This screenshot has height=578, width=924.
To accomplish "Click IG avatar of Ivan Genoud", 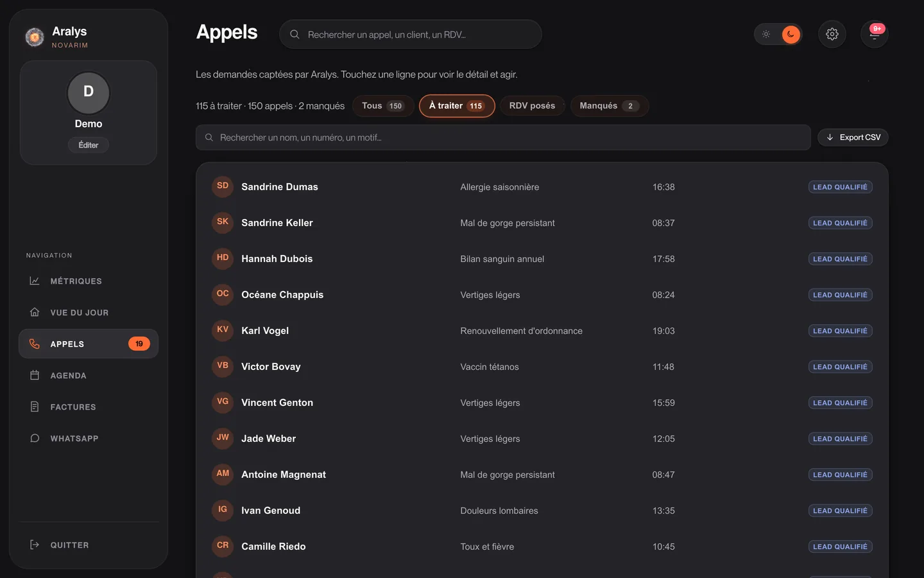I will pyautogui.click(x=223, y=510).
